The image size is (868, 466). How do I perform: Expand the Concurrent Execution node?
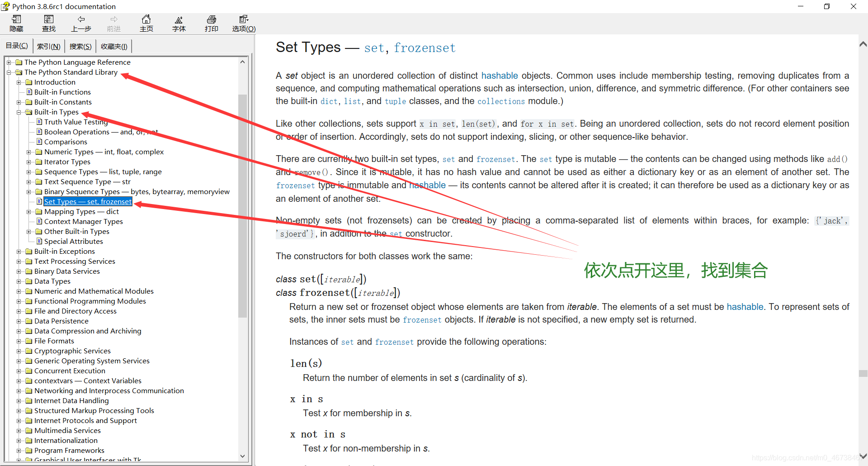click(19, 371)
